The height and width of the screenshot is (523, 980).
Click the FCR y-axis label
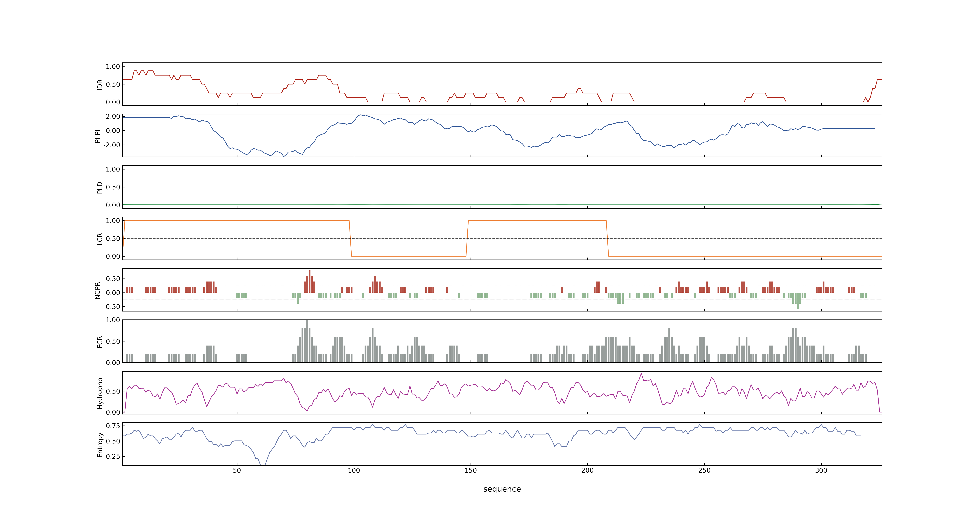pos(100,341)
